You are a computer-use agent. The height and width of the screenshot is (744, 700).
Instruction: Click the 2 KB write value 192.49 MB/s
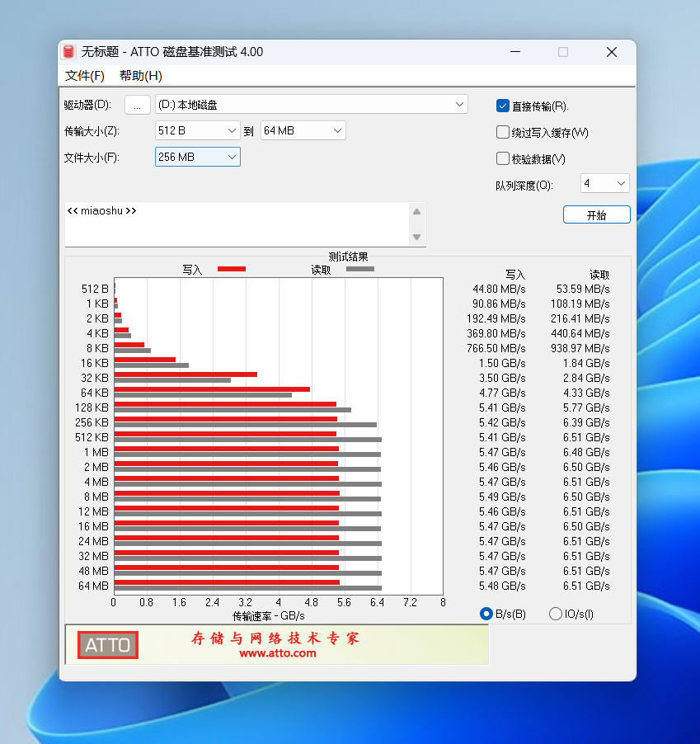[x=496, y=318]
